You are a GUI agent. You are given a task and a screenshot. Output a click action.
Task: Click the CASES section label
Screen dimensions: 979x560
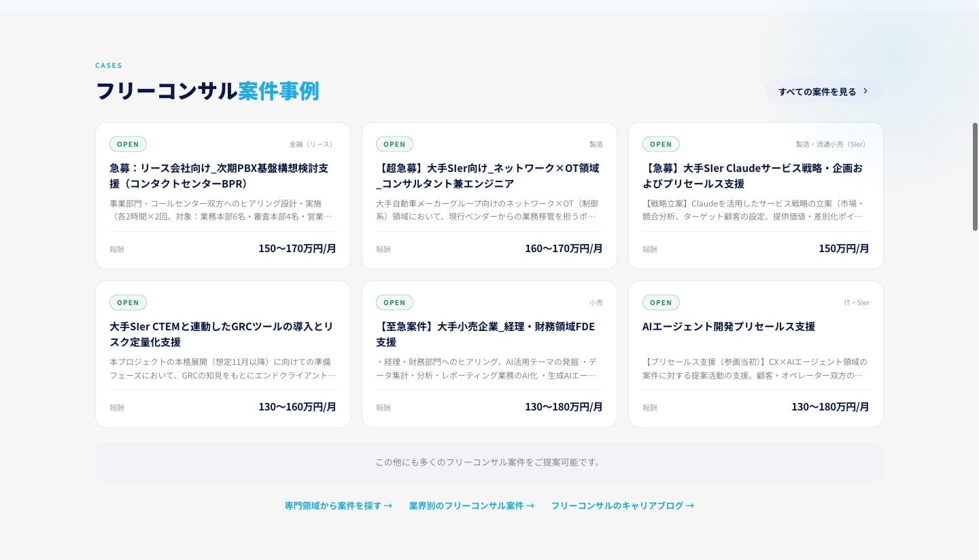[109, 66]
